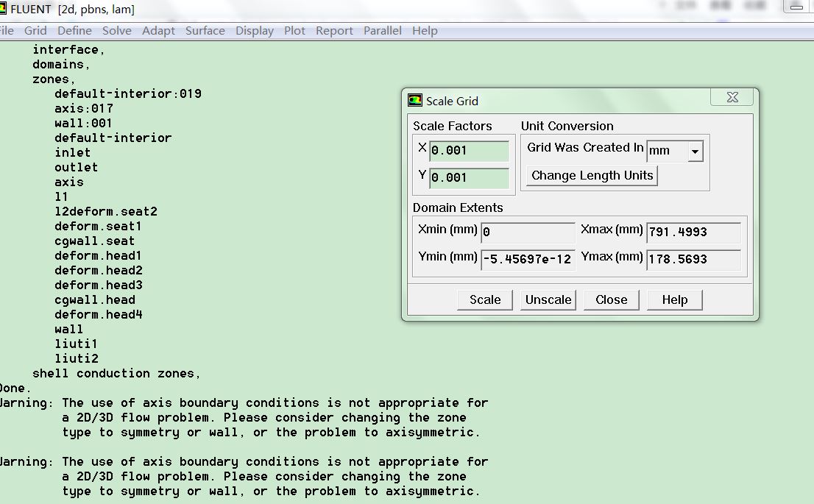Open the Surface menu
814x504 pixels.
point(205,31)
